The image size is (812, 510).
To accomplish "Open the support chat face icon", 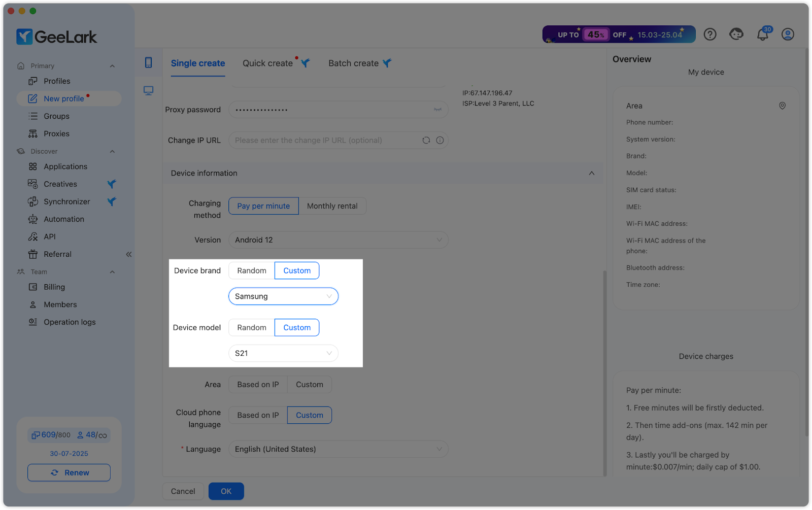I will point(736,34).
